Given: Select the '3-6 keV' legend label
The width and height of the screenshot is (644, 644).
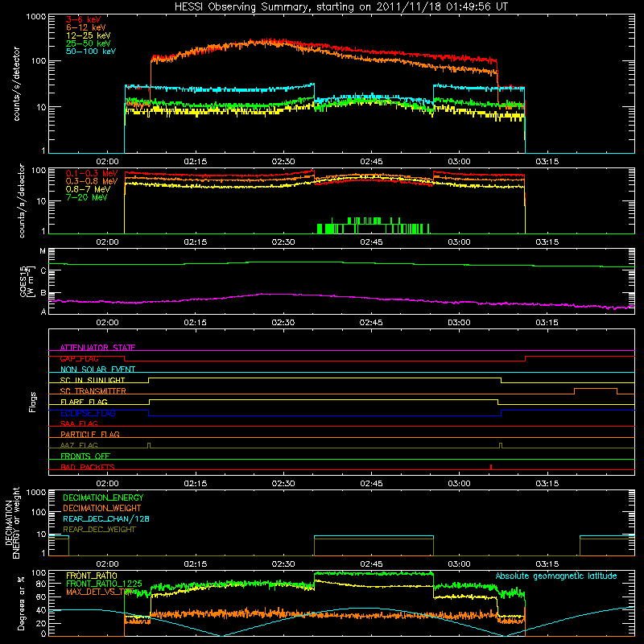Looking at the screenshot, I should [84, 19].
